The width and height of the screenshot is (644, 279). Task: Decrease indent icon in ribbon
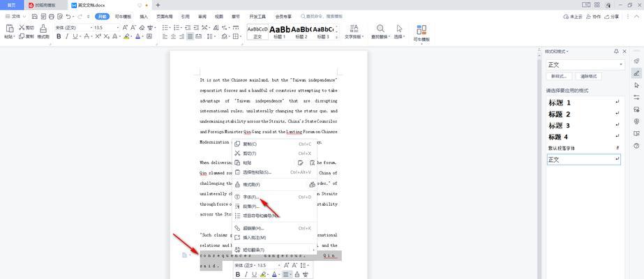(188, 27)
